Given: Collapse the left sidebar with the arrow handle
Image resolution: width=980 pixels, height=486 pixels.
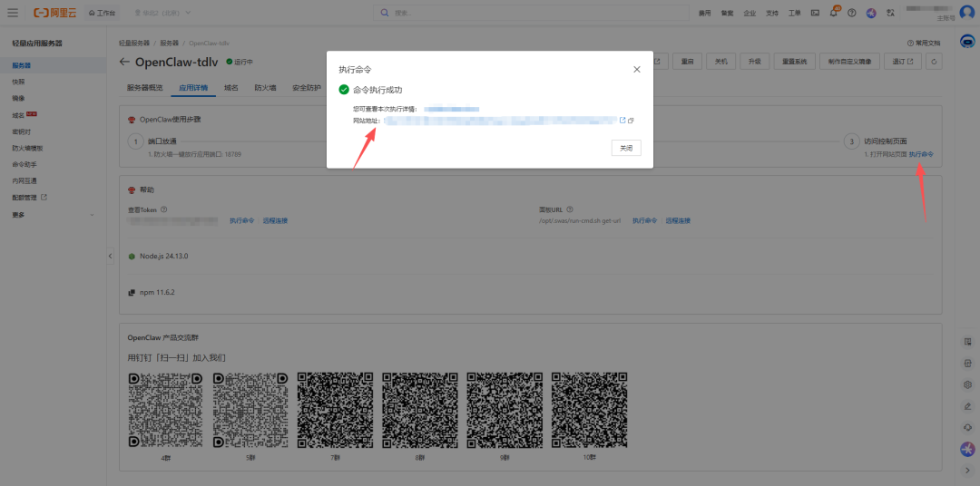Looking at the screenshot, I should 111,257.
